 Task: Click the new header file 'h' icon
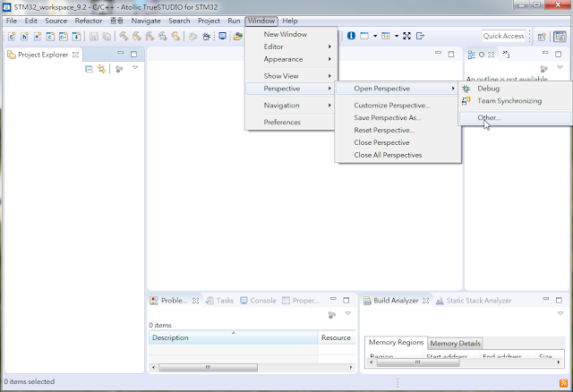(24, 36)
